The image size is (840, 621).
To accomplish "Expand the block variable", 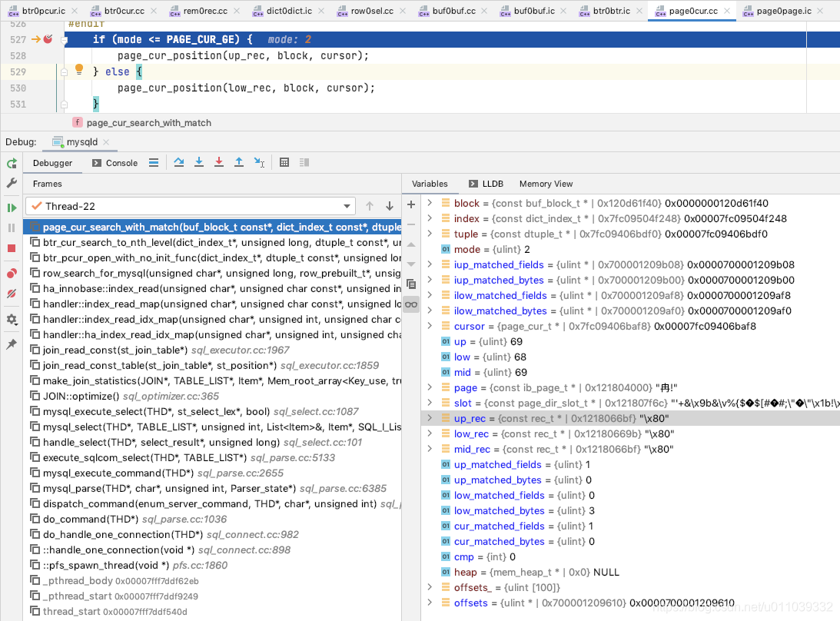I will pyautogui.click(x=430, y=203).
